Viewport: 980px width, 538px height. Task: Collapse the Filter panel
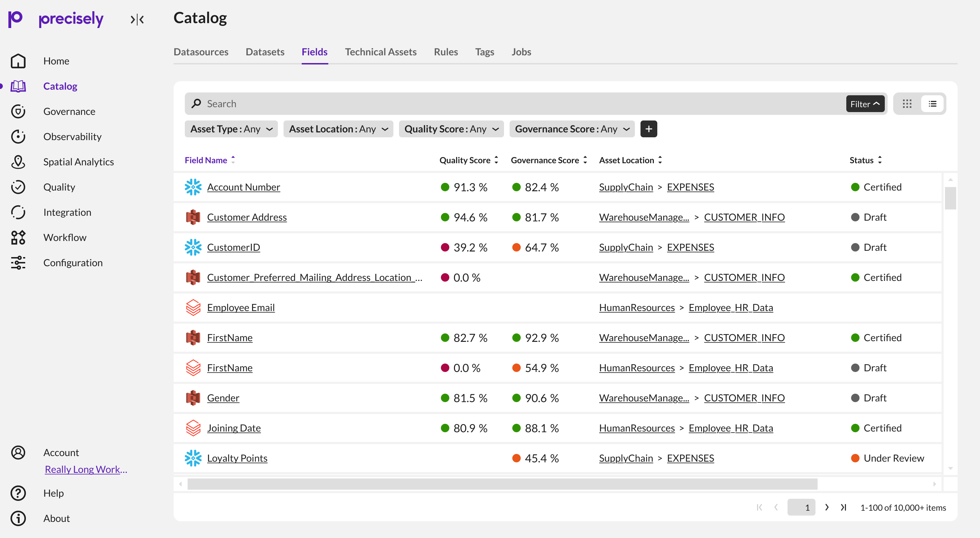pos(865,104)
